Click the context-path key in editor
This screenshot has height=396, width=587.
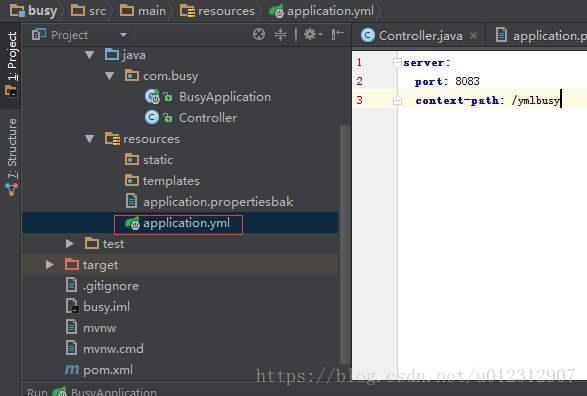click(457, 100)
